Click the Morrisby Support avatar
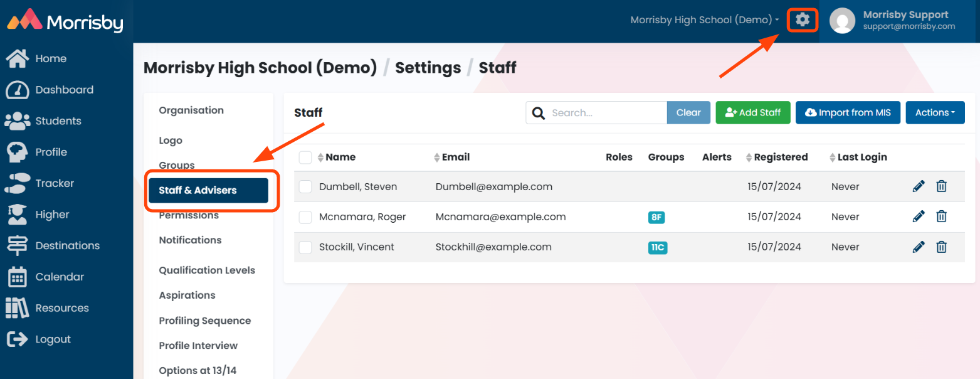Screen dimensions: 980x379 tap(842, 21)
